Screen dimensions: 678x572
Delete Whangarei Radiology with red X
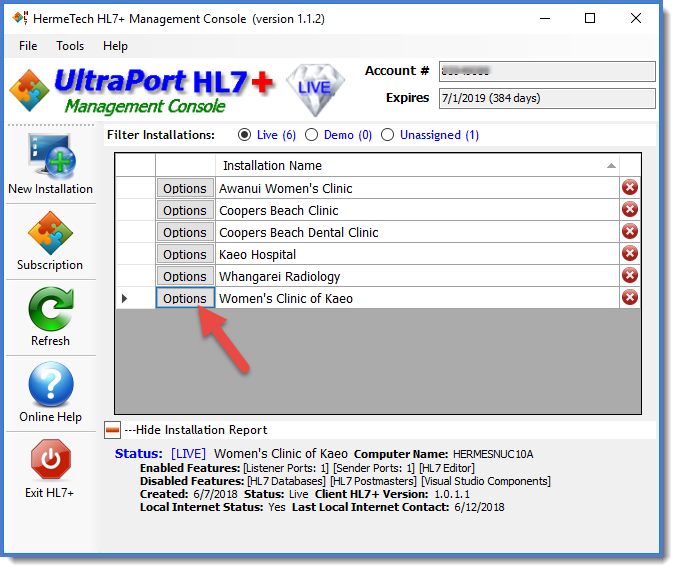click(x=630, y=275)
